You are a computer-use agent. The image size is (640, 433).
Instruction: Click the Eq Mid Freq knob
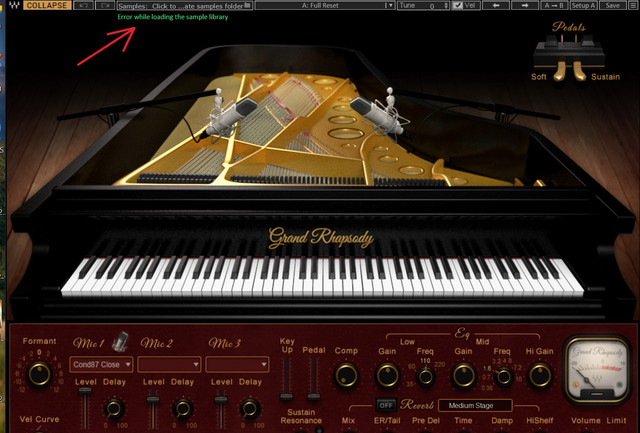point(503,377)
